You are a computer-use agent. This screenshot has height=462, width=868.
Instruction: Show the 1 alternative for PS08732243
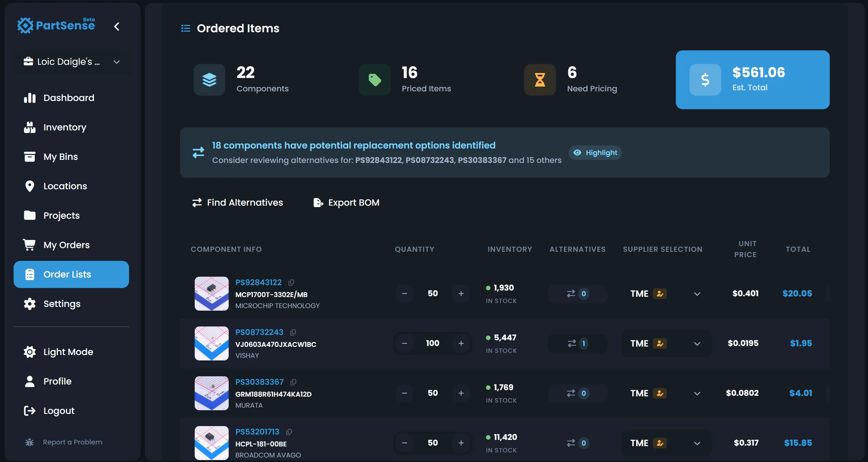(x=578, y=343)
